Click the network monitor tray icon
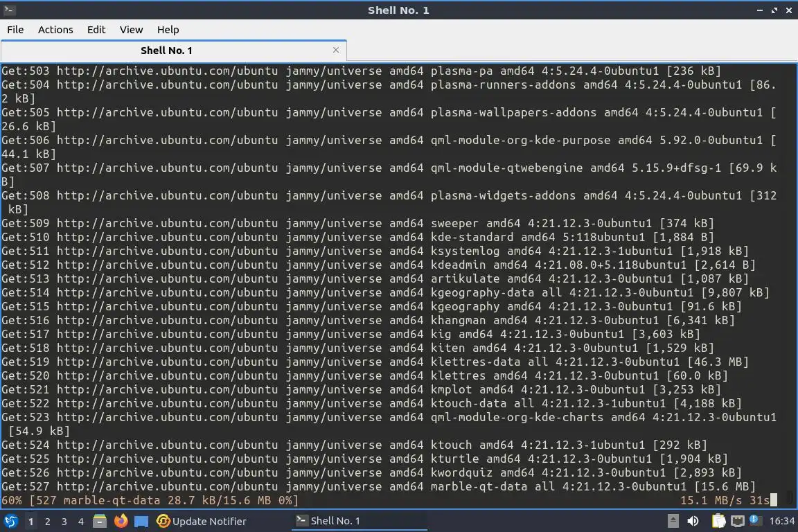 [x=738, y=521]
